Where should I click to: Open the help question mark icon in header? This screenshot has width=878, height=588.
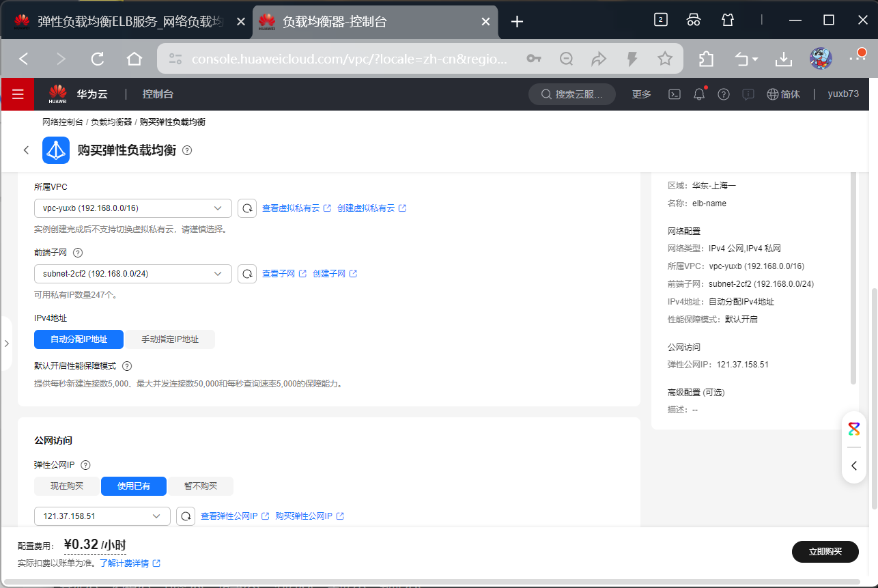(724, 94)
